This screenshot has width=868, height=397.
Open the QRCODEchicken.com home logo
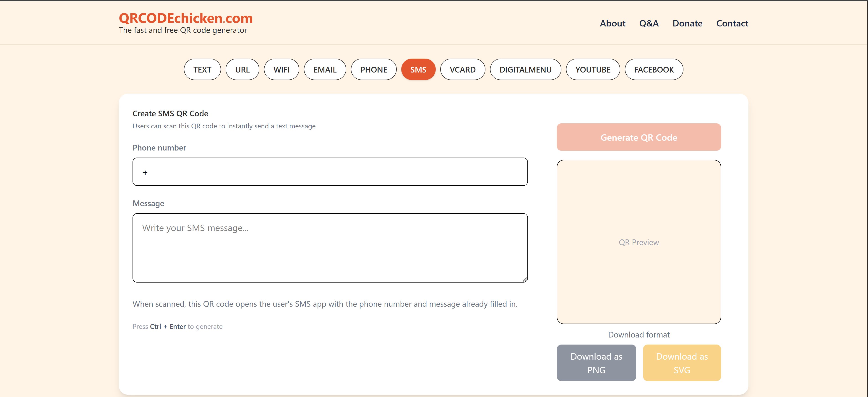point(186,18)
